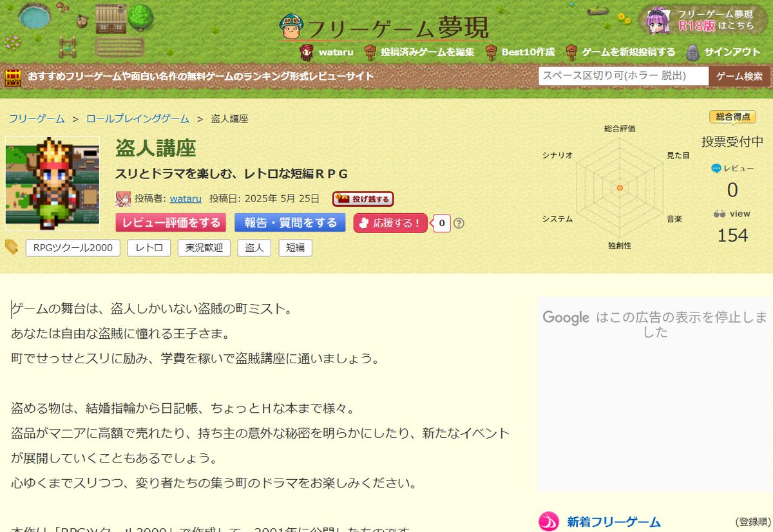
Task: Go to ロールプレイングゲーム breadcrumb link
Action: [138, 119]
